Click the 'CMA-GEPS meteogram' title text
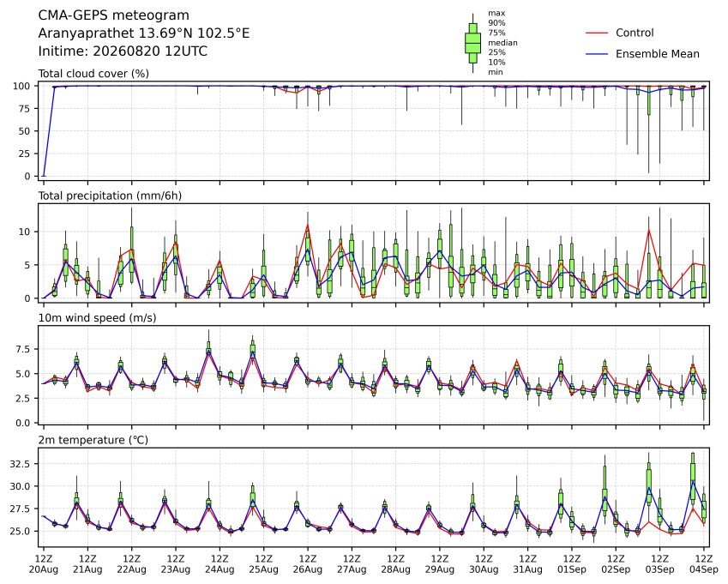 tap(113, 15)
